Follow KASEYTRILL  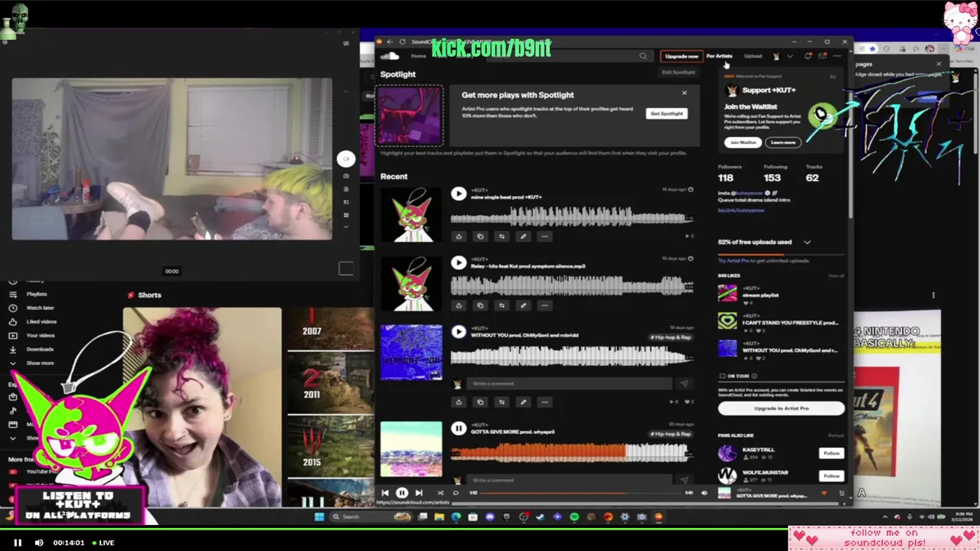831,453
